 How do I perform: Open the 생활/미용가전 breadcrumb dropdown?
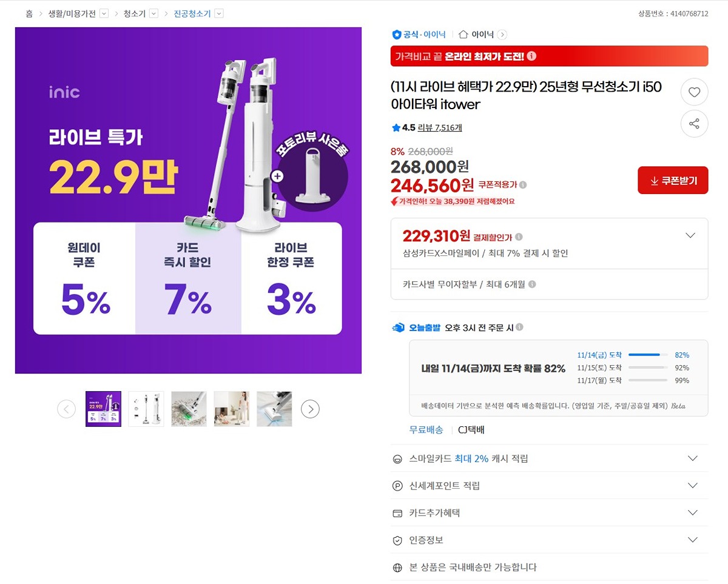[x=104, y=13]
